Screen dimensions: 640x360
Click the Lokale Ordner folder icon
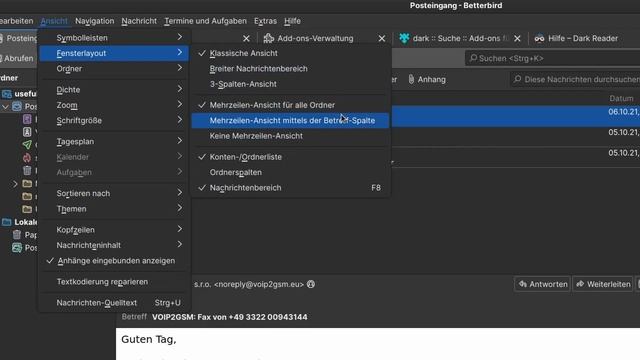pyautogui.click(x=7, y=222)
